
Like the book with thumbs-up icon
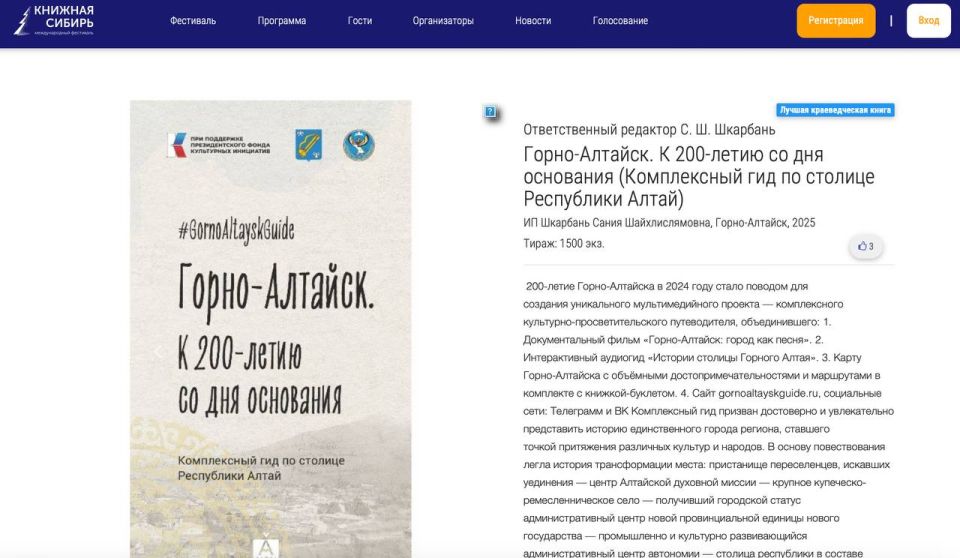(865, 246)
